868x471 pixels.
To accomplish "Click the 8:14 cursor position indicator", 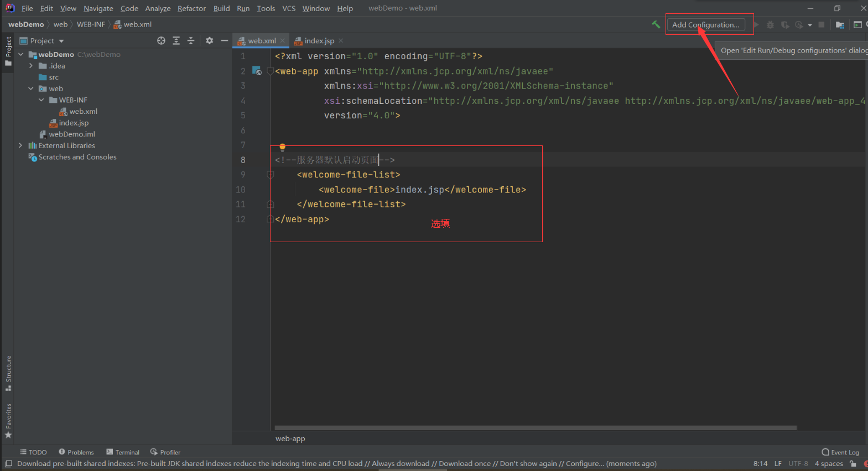I will click(x=760, y=463).
